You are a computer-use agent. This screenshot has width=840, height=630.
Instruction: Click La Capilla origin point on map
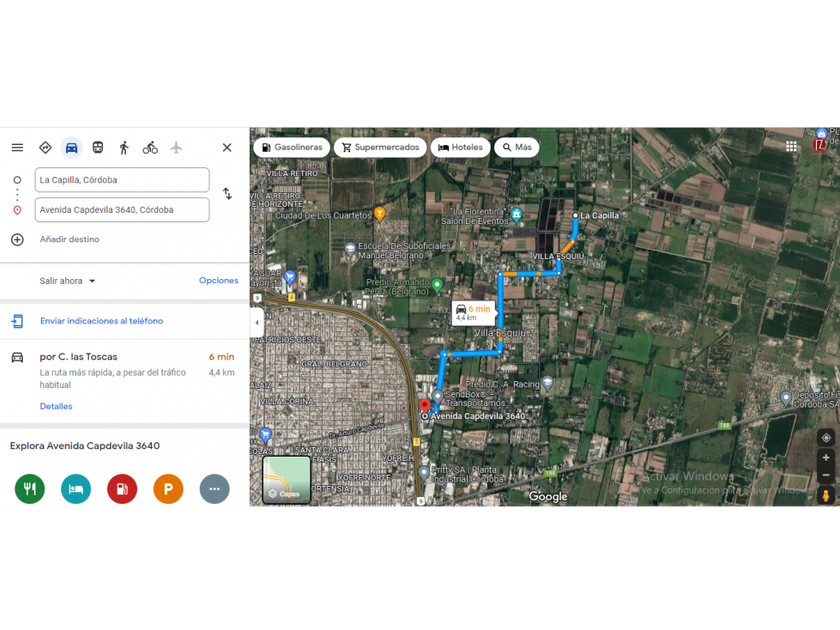575,215
